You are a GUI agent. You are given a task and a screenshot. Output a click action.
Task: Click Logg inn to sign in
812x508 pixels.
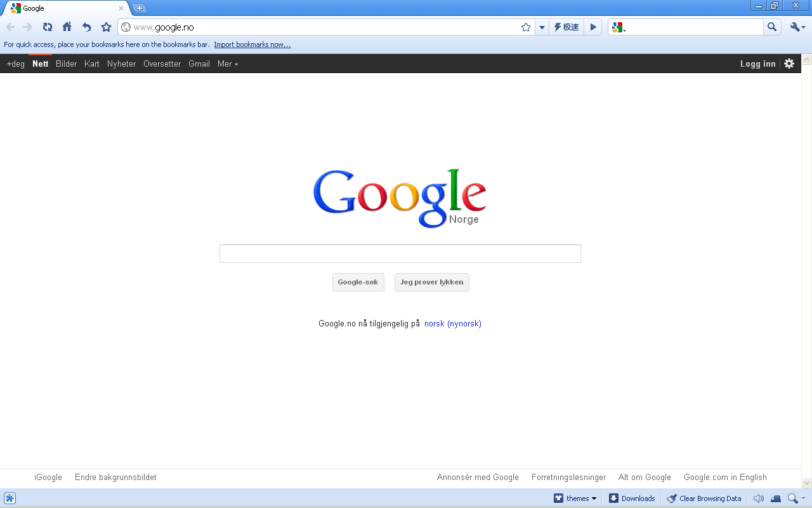pos(758,63)
